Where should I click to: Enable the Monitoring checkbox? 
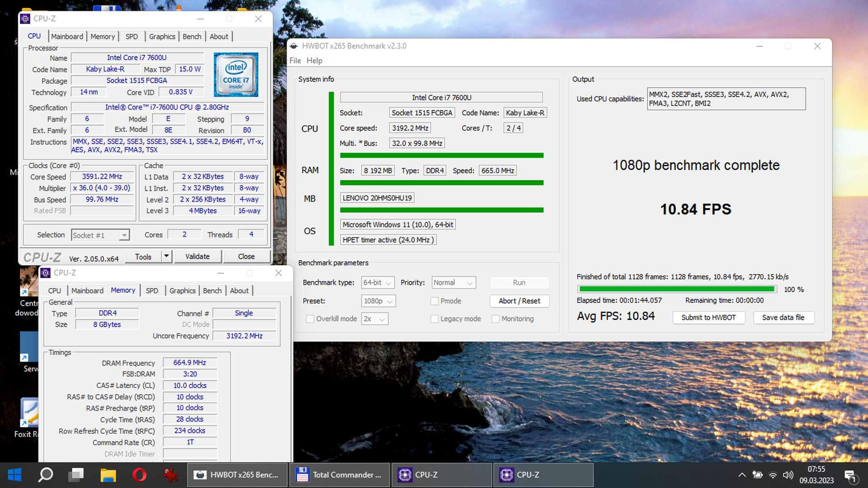coord(495,319)
